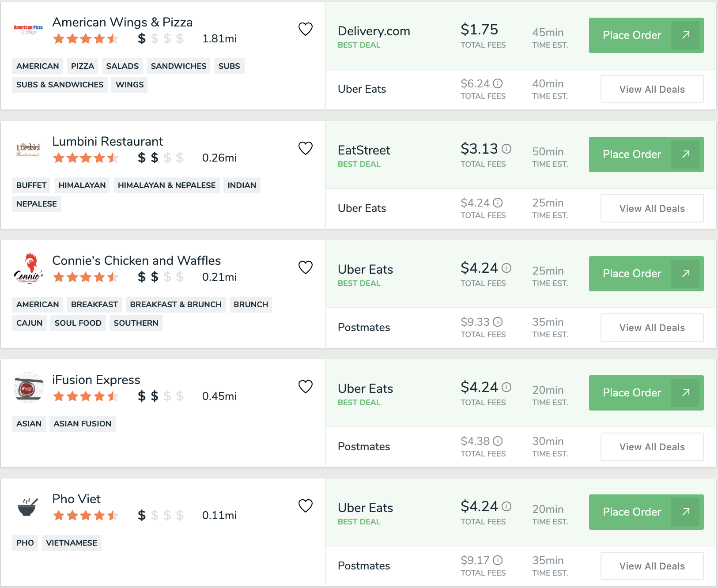Open Lumbini Restaurant logo

click(x=28, y=150)
